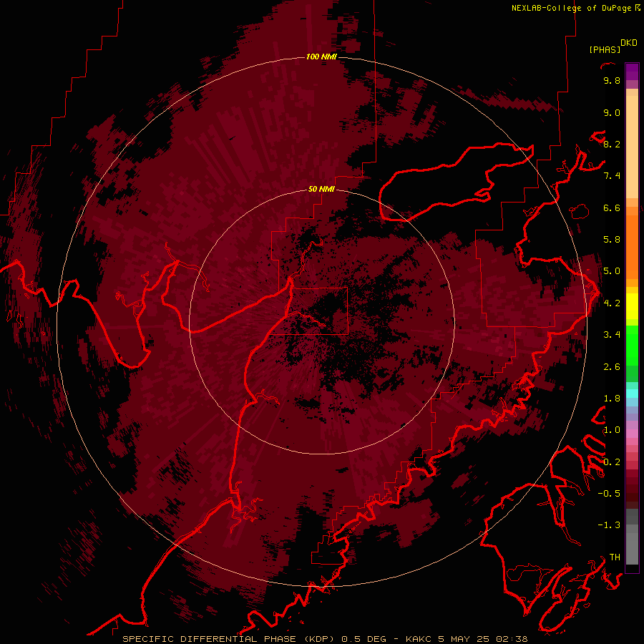Click the 0.2 value on the color scale
This screenshot has width=644, height=644.
[612, 462]
